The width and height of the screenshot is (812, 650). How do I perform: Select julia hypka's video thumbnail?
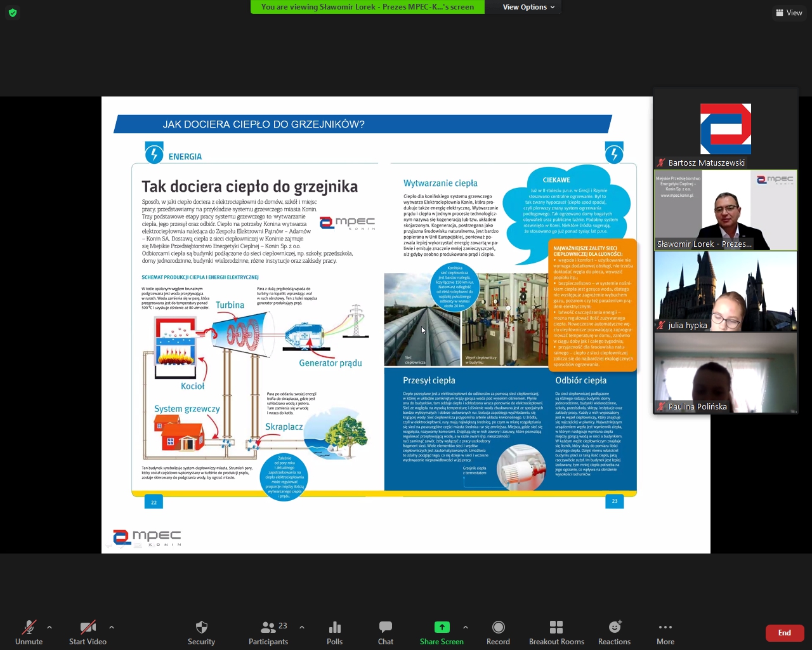726,291
